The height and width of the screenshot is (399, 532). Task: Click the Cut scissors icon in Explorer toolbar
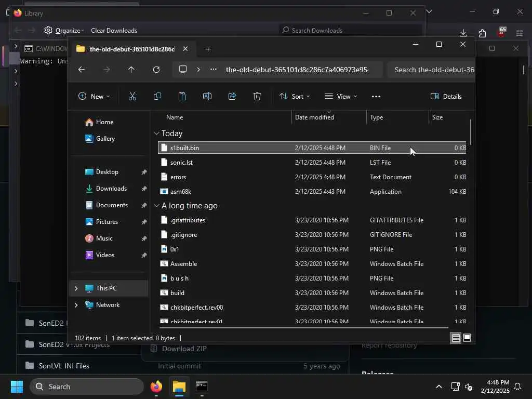[132, 96]
